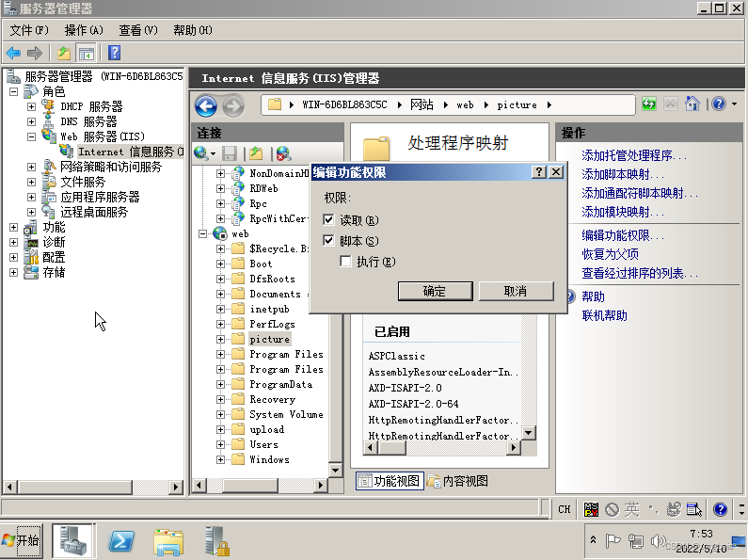
Task: Click the gray forward arrow in main toolbar
Action: [x=35, y=53]
